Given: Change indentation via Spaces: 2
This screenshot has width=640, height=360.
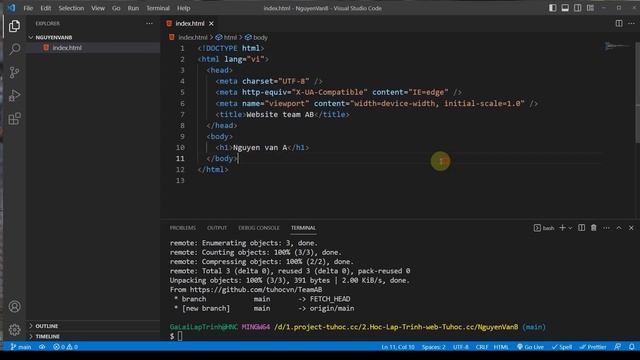Looking at the screenshot, I should [x=433, y=347].
